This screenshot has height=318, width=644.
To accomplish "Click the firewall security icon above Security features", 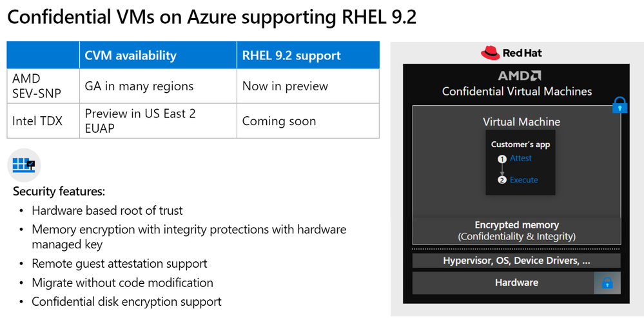I will 24,164.
